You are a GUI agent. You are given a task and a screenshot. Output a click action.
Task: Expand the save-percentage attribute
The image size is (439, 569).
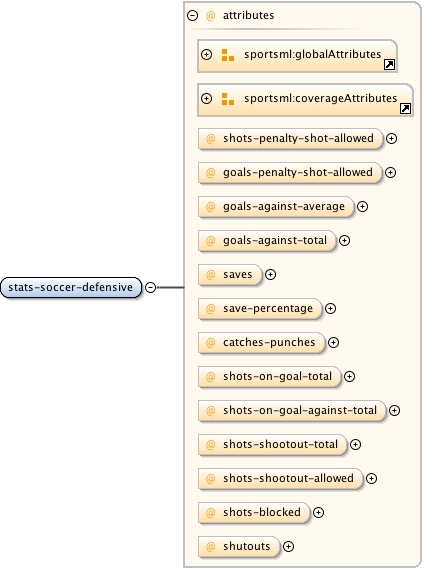pos(330,308)
